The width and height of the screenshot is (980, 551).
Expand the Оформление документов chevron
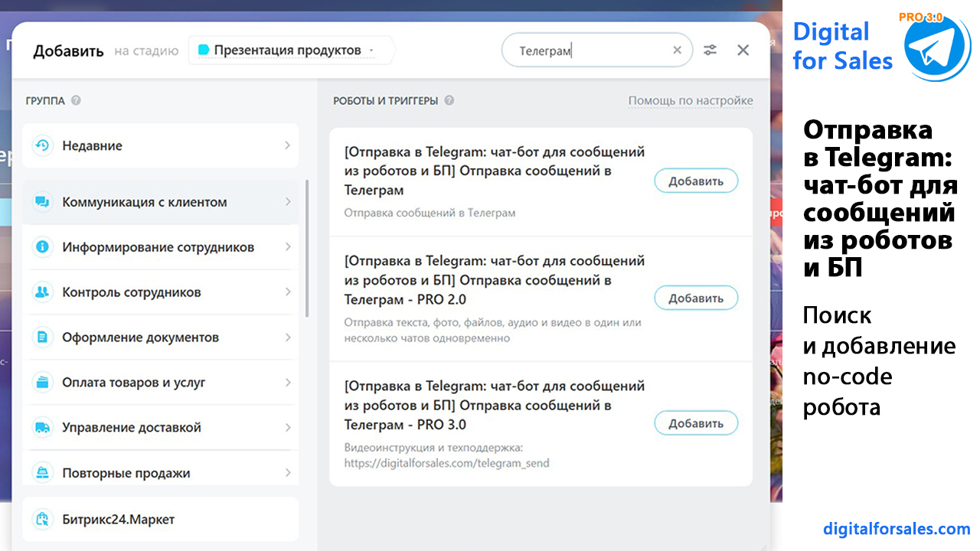(x=287, y=337)
